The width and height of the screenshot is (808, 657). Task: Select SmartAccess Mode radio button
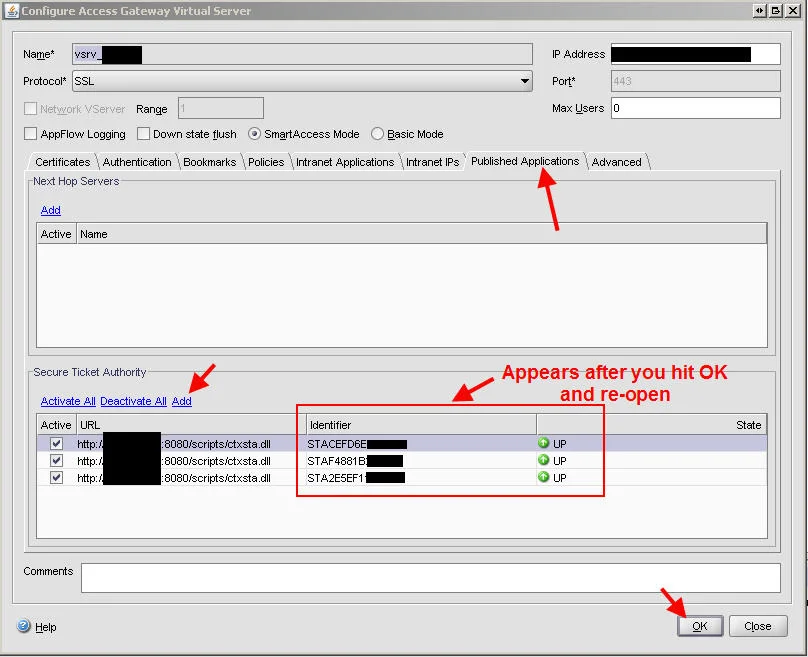[x=254, y=134]
